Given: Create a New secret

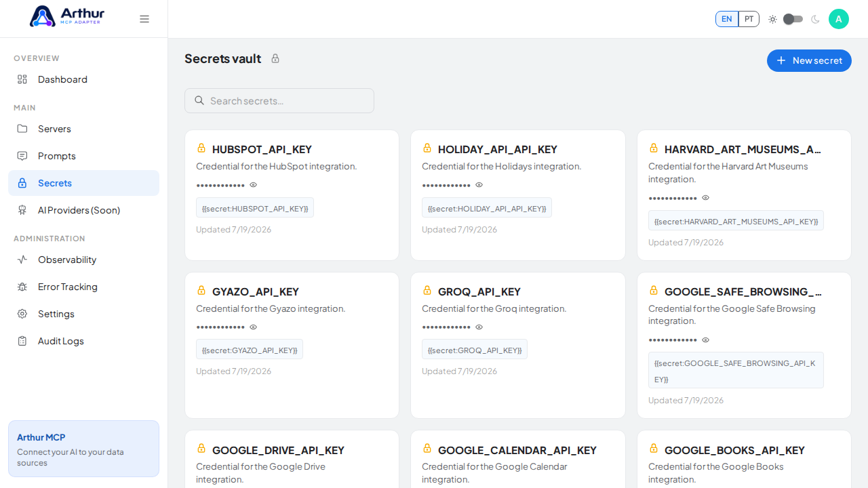Looking at the screenshot, I should pos(809,60).
